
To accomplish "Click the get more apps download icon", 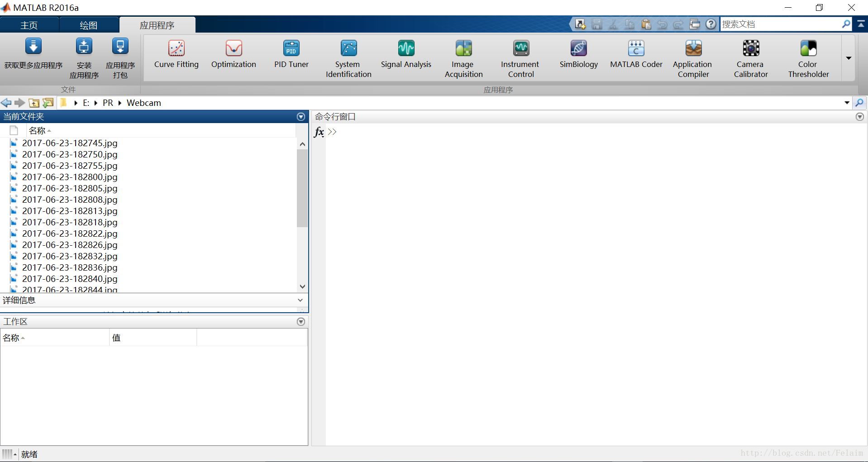I will coord(33,47).
